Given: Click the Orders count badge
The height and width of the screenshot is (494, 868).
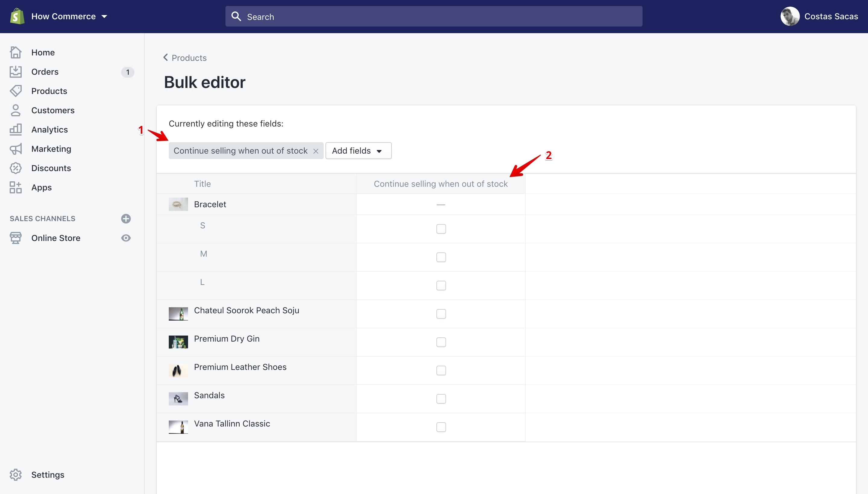Looking at the screenshot, I should (127, 72).
